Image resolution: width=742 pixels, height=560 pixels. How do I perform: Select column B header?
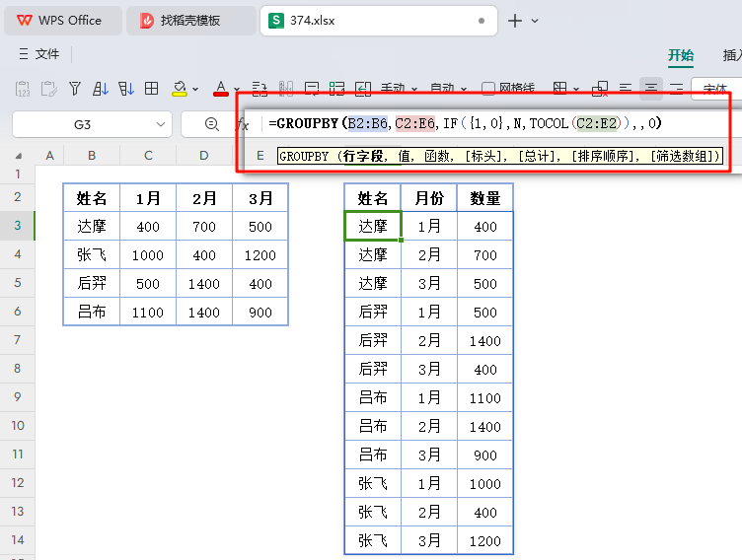point(92,155)
